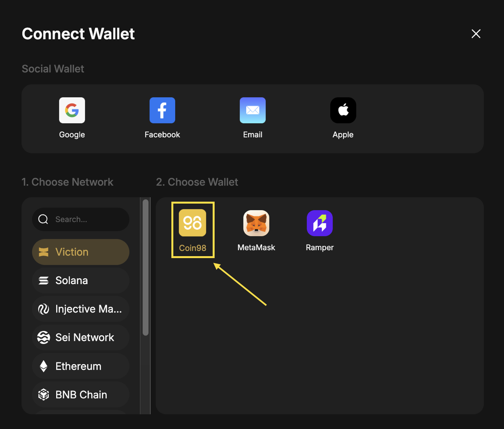Close the Connect Wallet dialog
The image size is (504, 429).
coord(476,34)
